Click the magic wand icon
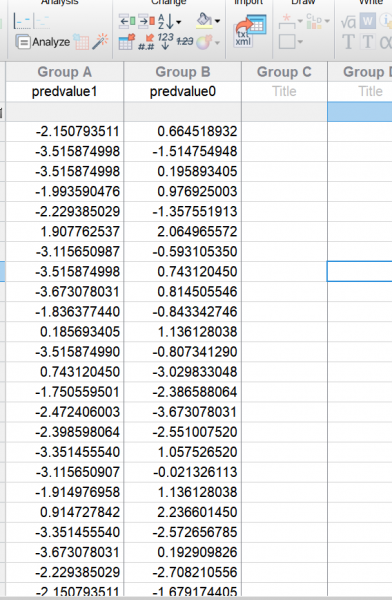The width and height of the screenshot is (392, 600). click(100, 41)
